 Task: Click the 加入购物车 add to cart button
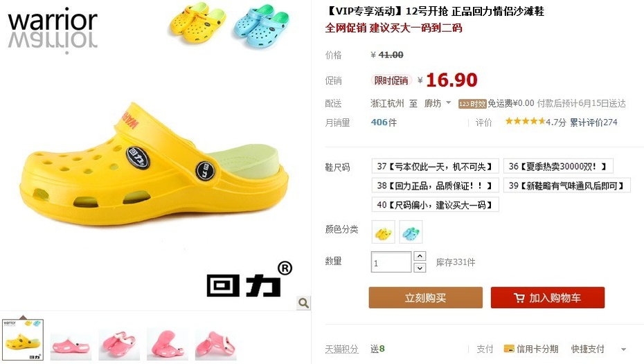(548, 298)
